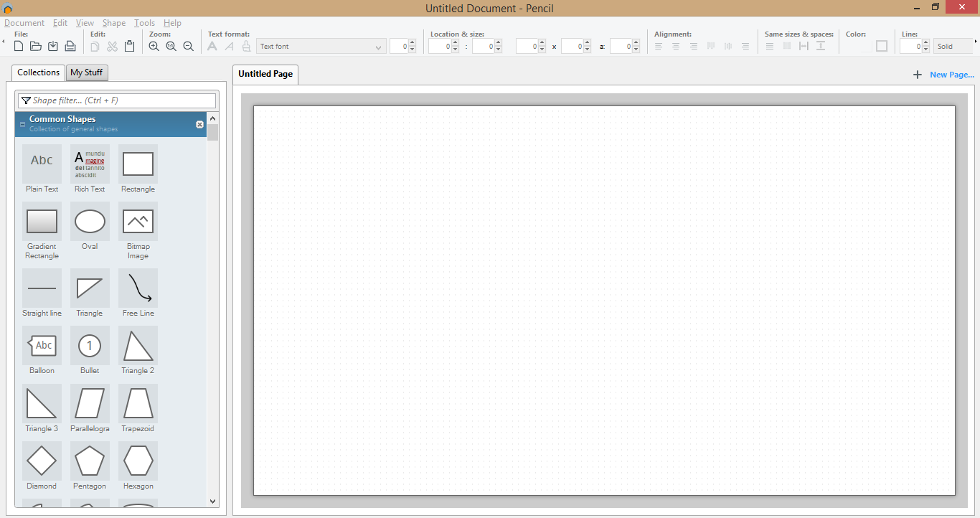Click the New Page link
The height and width of the screenshot is (518, 980).
[952, 75]
